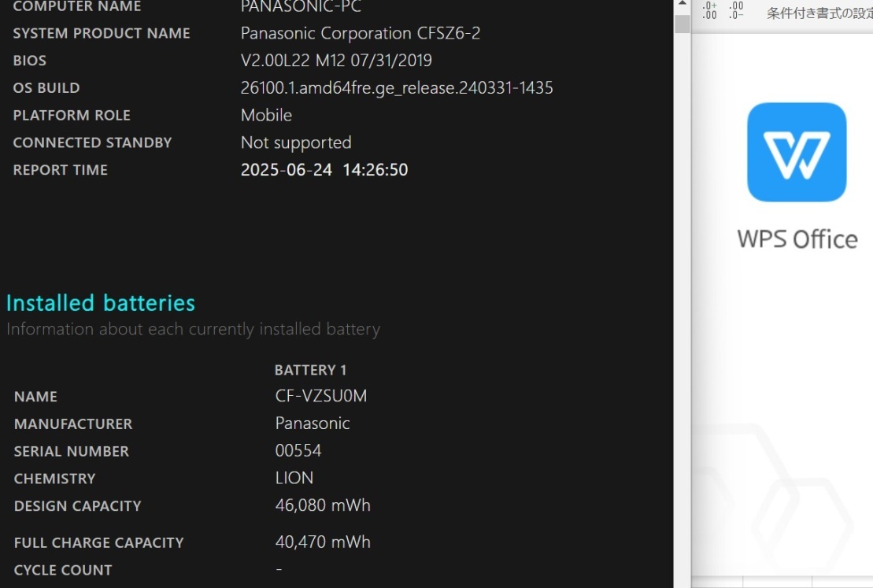Select the report time '2025-06-24 14:26:50'
The image size is (873, 588).
click(x=324, y=170)
